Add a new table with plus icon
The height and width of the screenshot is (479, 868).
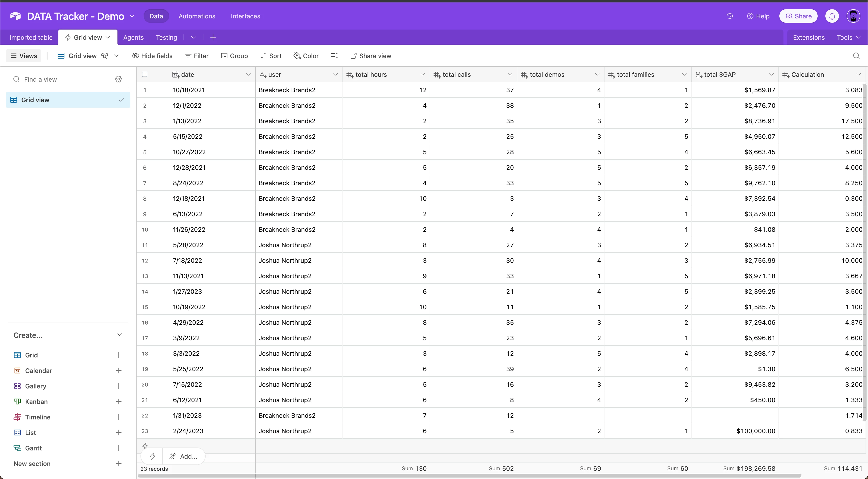(213, 37)
